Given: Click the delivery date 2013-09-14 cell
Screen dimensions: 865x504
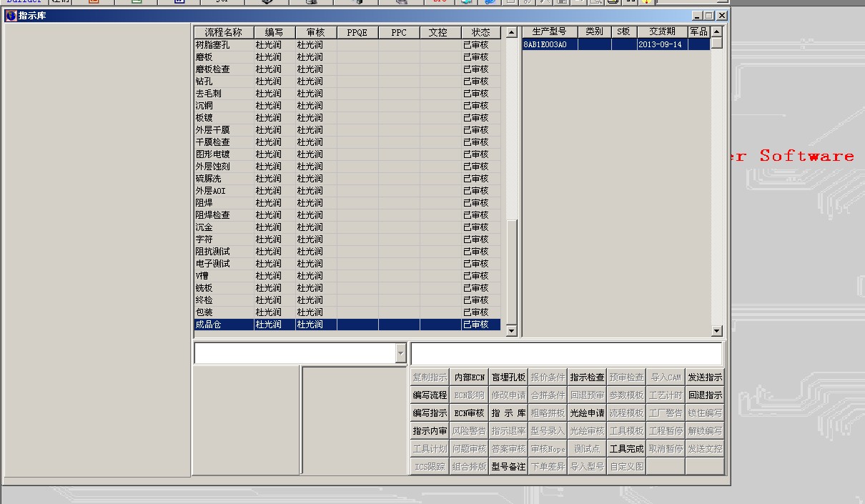Looking at the screenshot, I should [662, 44].
